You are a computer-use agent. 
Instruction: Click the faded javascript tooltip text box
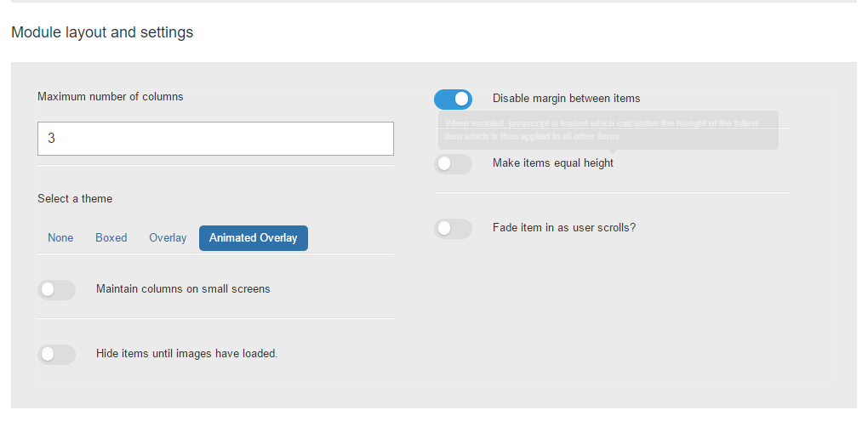point(608,130)
